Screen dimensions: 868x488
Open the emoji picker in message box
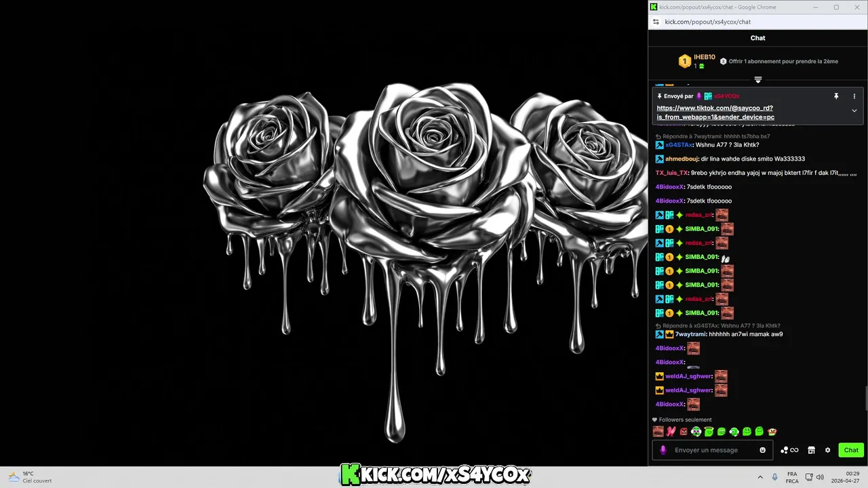[x=763, y=450]
